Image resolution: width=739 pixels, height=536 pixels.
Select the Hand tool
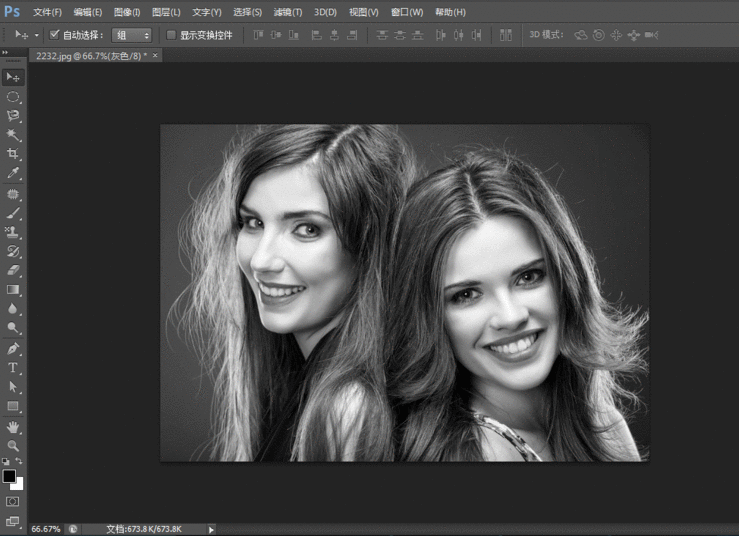(x=13, y=426)
